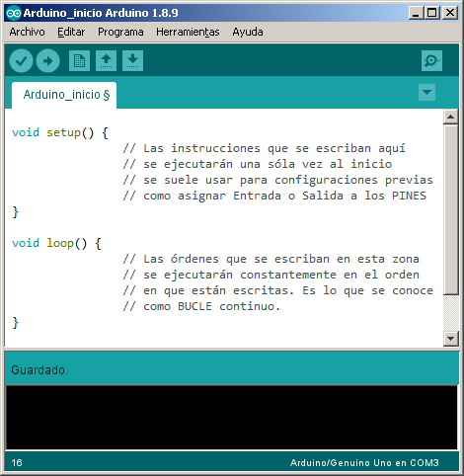Maximize the Arduino window
The image size is (464, 476).
coord(431,13)
